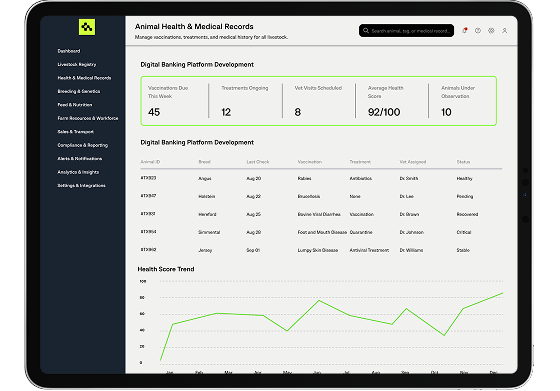Click Aug 22 last check cell
Viewport: 560px width, 391px height.
pyautogui.click(x=254, y=196)
